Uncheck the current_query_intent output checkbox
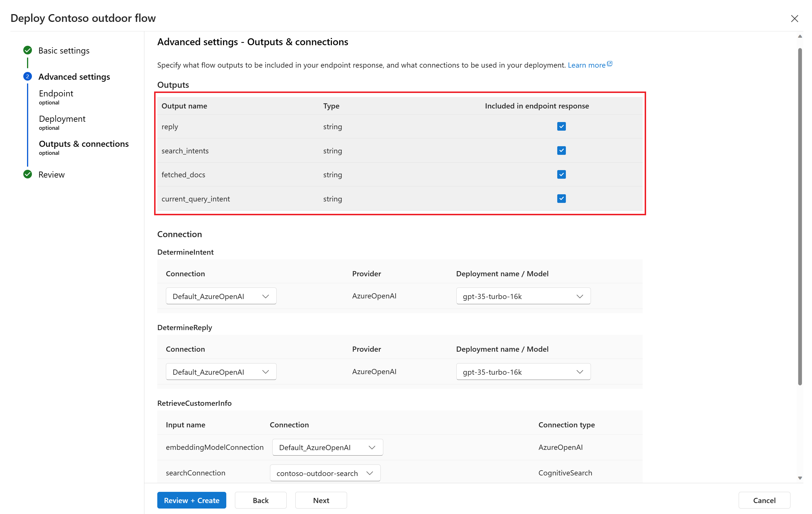The height and width of the screenshot is (514, 812). pos(561,199)
